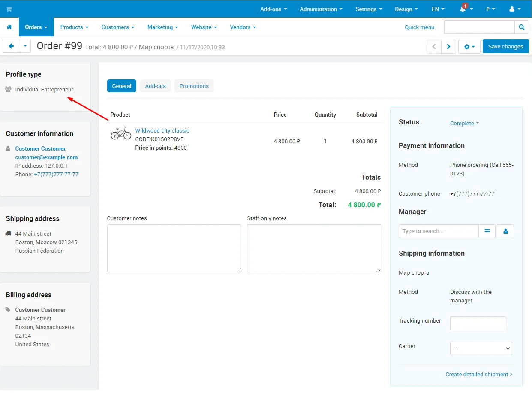Expand the Complete status dropdown
Viewport: 532px width, 393px height.
pyautogui.click(x=464, y=123)
